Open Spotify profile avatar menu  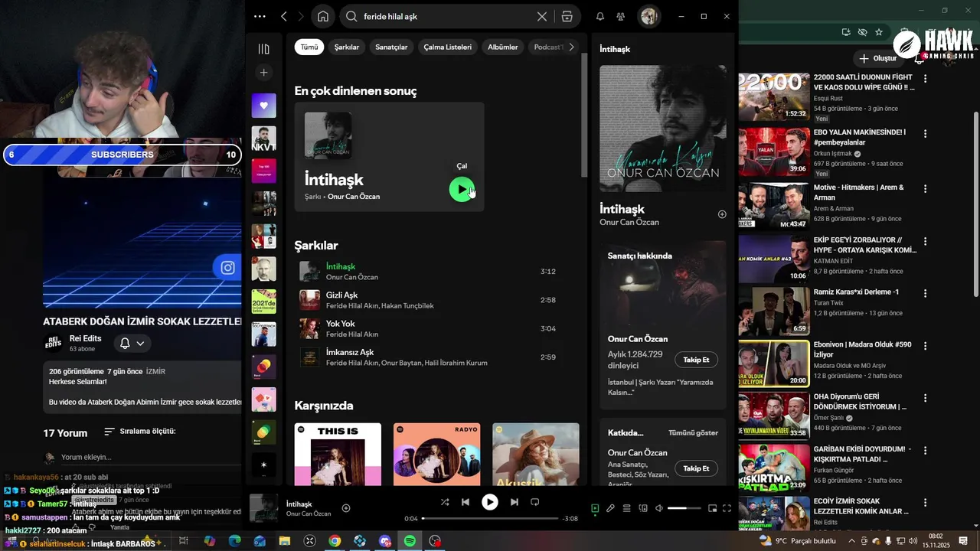tap(649, 16)
